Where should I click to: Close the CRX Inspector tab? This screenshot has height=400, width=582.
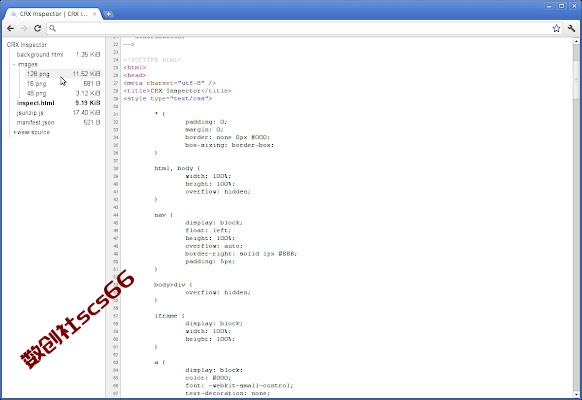click(95, 14)
